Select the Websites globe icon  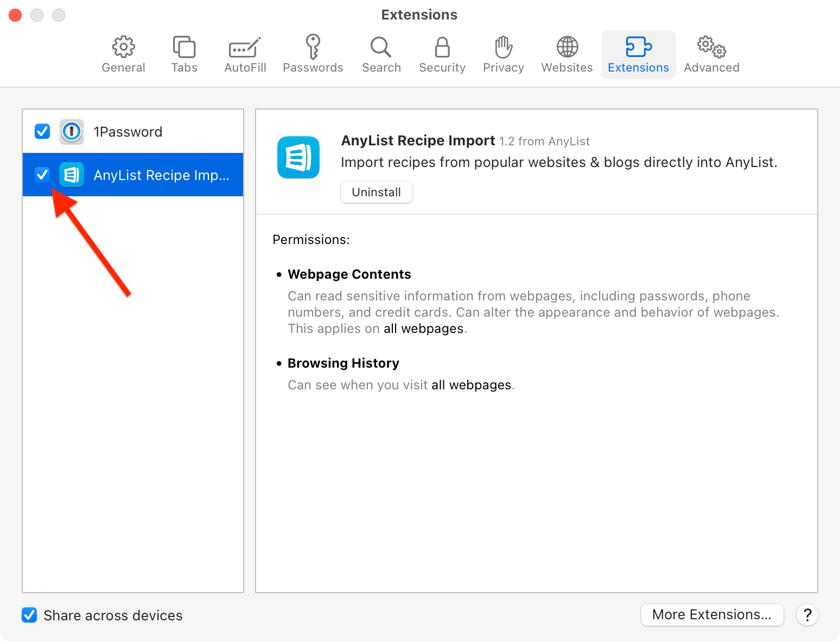coord(567,48)
